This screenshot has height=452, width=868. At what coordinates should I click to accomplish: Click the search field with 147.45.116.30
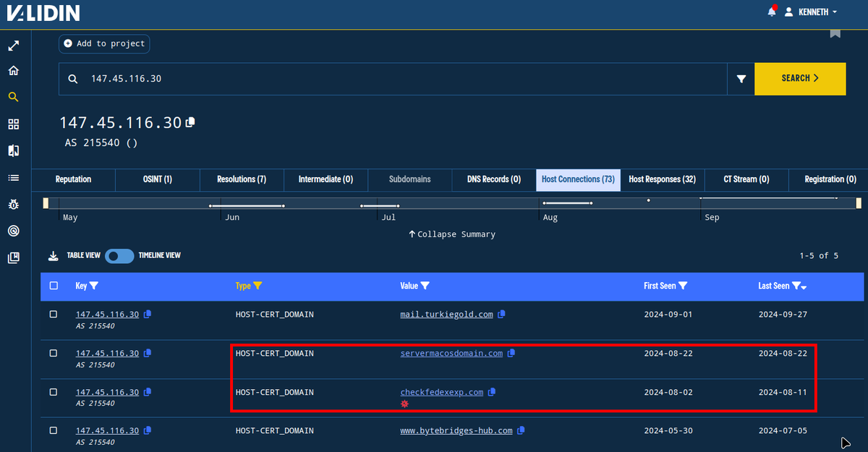coord(393,79)
